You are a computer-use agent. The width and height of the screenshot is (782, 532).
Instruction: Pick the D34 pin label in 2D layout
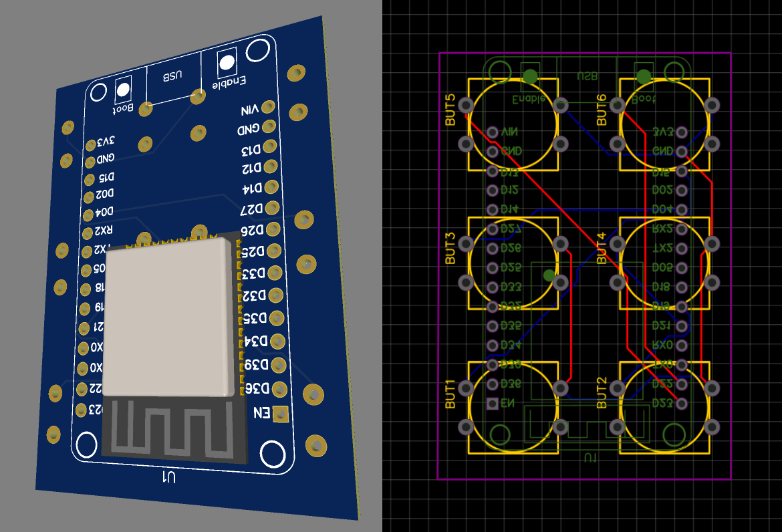tap(511, 345)
